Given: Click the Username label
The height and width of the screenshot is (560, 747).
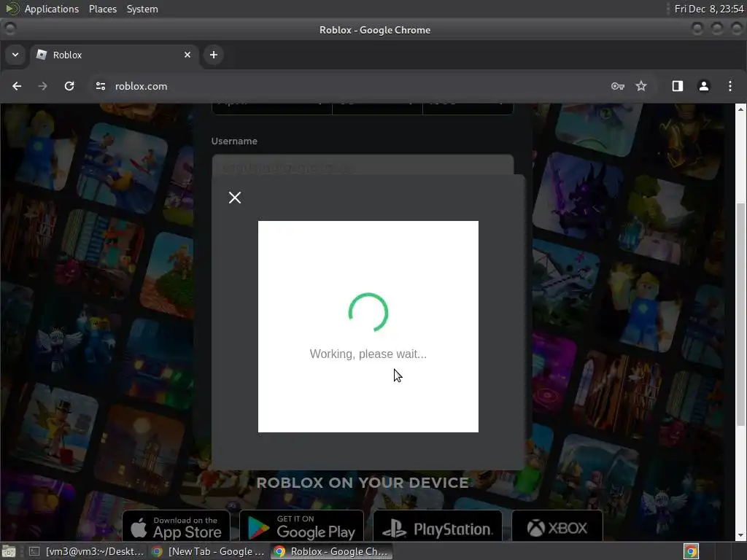Looking at the screenshot, I should [234, 141].
